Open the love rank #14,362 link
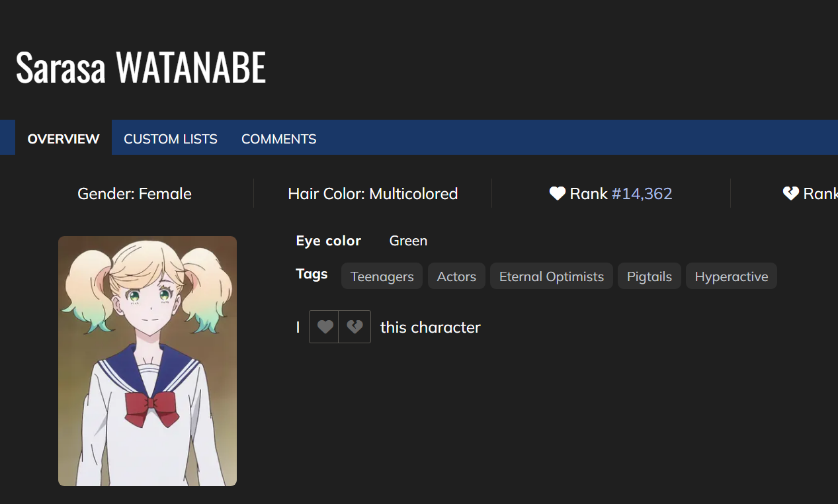 [x=642, y=194]
